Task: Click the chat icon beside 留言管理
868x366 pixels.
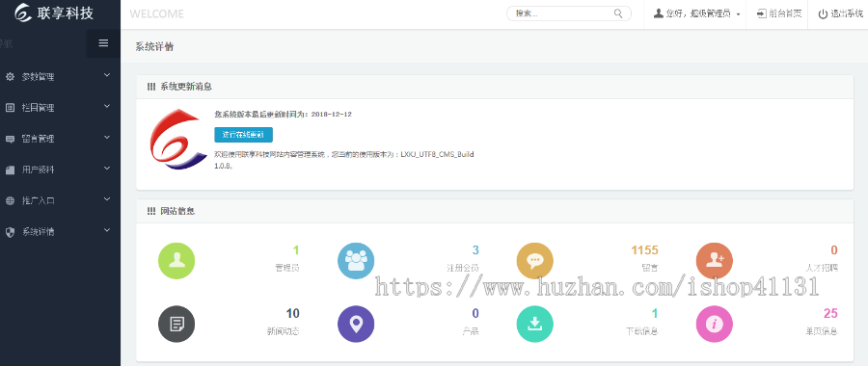Action: tap(10, 139)
